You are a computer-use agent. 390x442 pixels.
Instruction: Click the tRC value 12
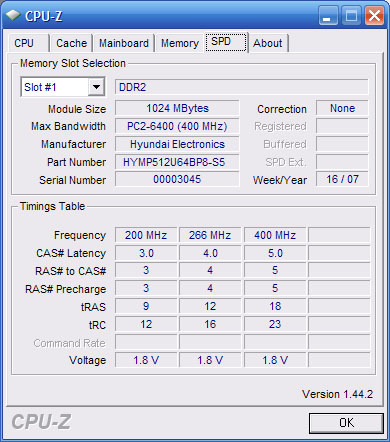pyautogui.click(x=146, y=324)
